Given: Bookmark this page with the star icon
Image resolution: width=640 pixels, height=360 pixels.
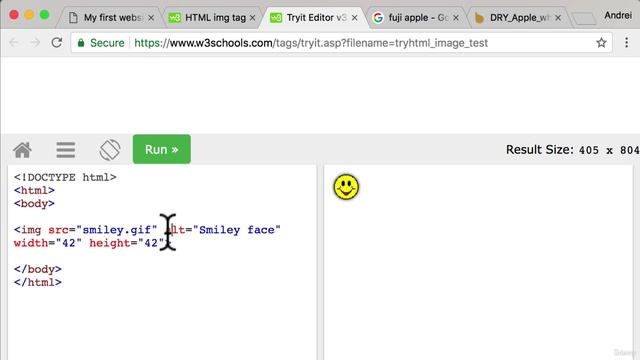Looking at the screenshot, I should 601,42.
